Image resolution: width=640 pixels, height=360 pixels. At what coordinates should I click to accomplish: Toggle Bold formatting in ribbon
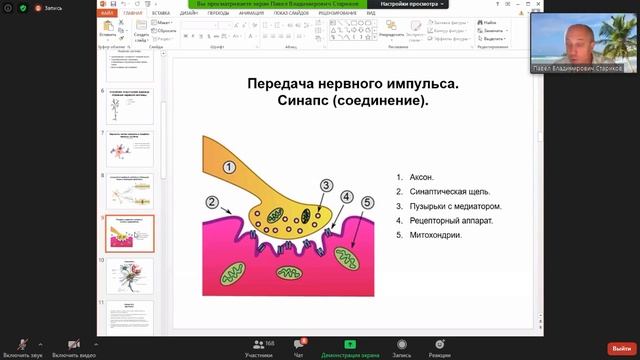[x=185, y=36]
